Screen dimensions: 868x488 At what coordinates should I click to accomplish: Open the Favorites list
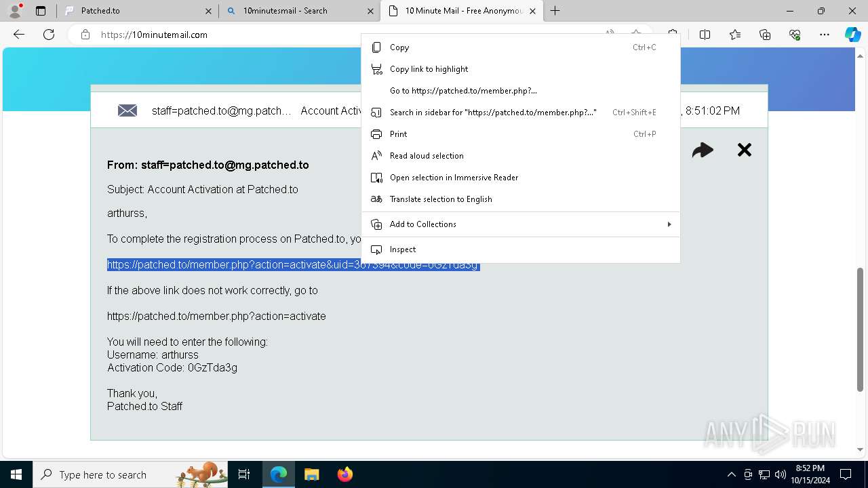pyautogui.click(x=735, y=35)
